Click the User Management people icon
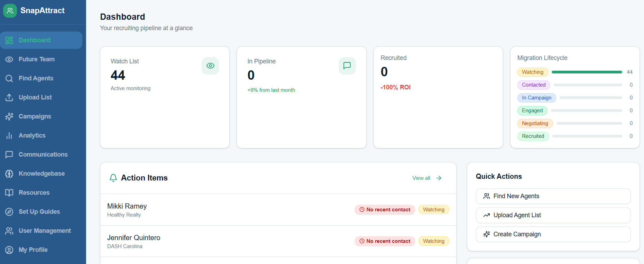Viewport: 644px width, 264px height. pos(9,231)
